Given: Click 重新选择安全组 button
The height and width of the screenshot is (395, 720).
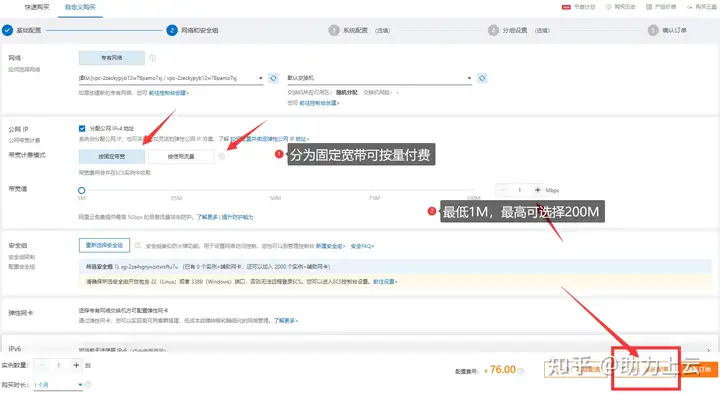Looking at the screenshot, I should pyautogui.click(x=104, y=245).
